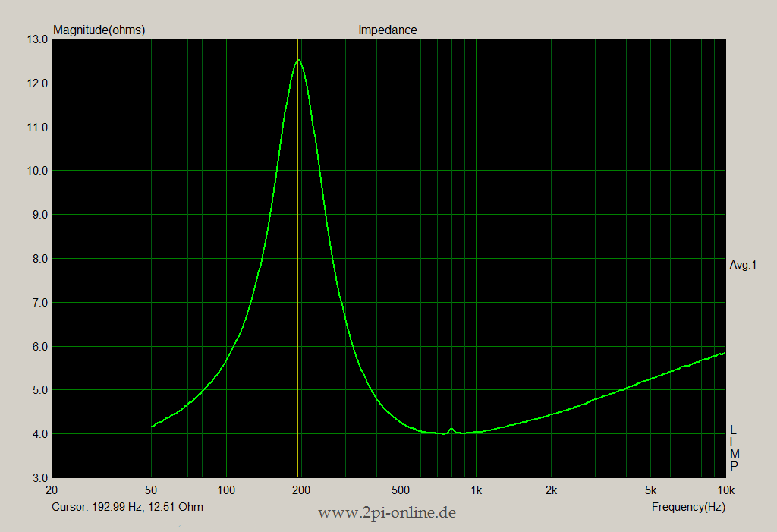Click the curve's end point at 10k

pos(725,353)
